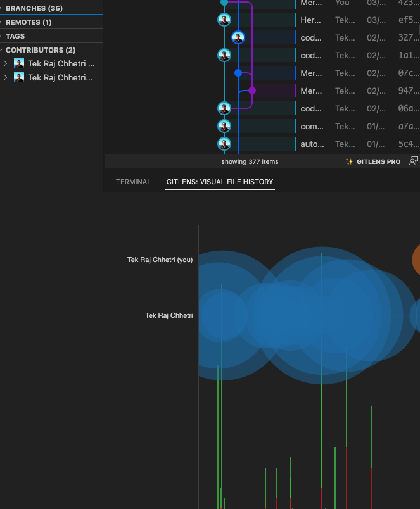Select commit message 'Mer...' on 07c row
Screen dimensions: 420x509
coord(311,73)
